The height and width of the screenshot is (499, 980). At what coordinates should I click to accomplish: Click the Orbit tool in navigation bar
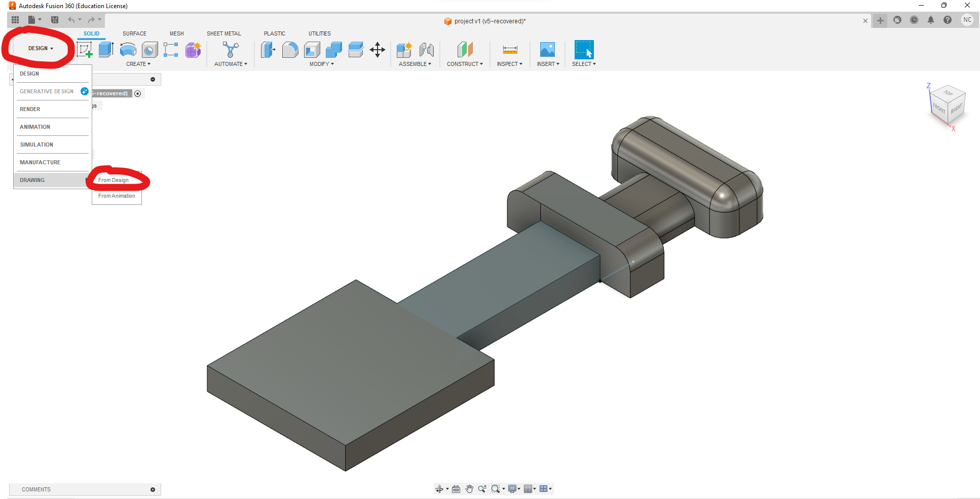(x=439, y=489)
